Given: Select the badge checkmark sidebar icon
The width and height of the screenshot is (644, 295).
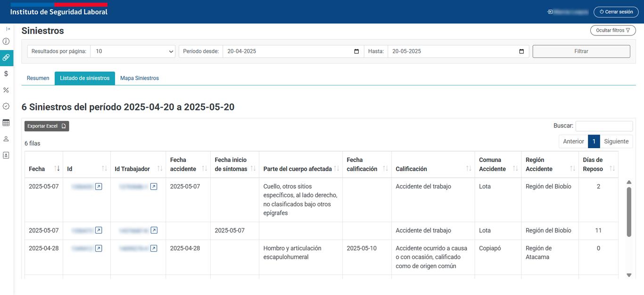Looking at the screenshot, I should click(x=6, y=106).
